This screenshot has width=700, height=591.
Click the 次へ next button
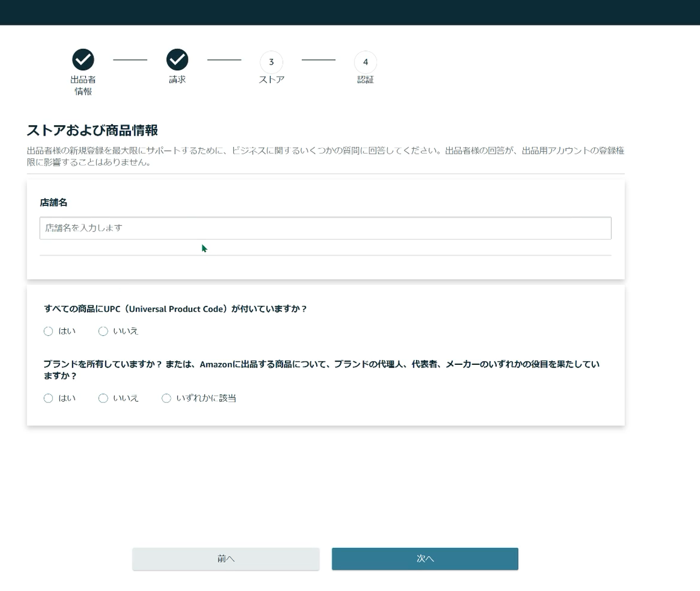(x=425, y=559)
